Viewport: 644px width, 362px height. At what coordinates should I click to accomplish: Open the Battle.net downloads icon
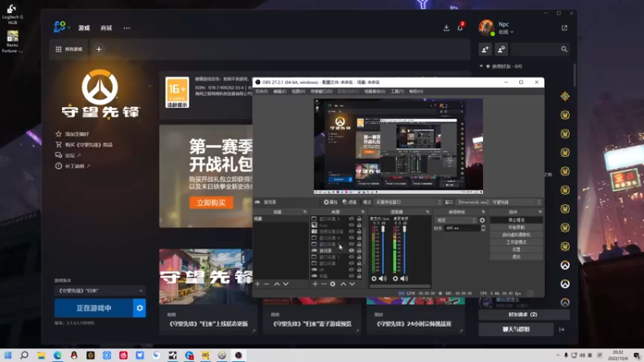point(447,28)
